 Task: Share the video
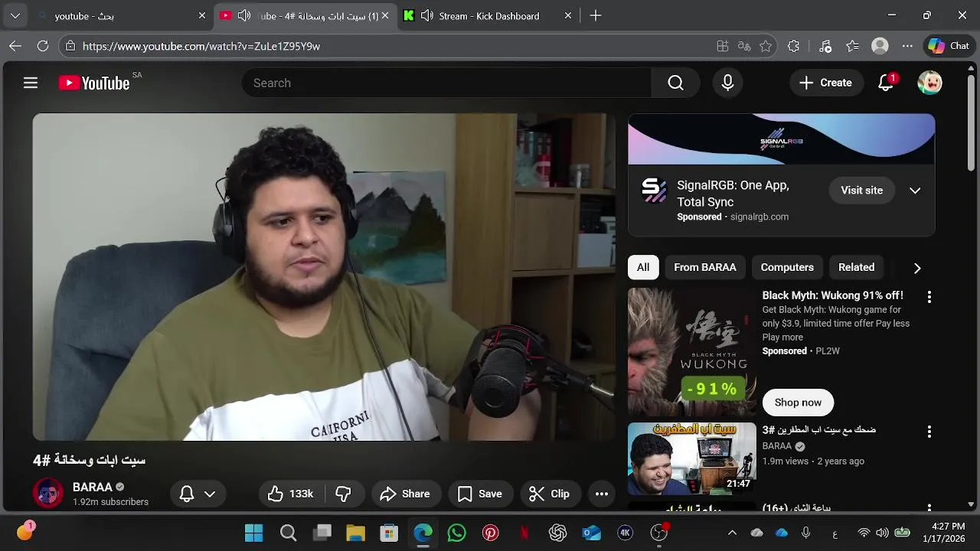[x=405, y=494]
